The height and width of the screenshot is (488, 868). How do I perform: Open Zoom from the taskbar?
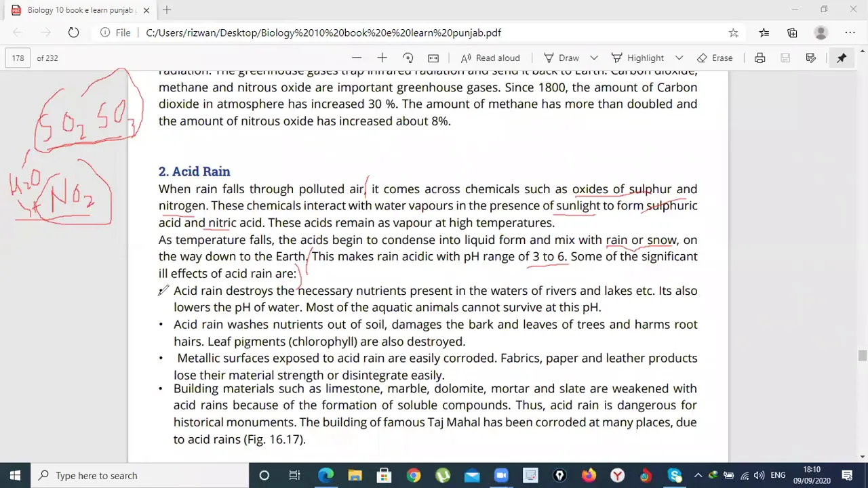(501, 476)
